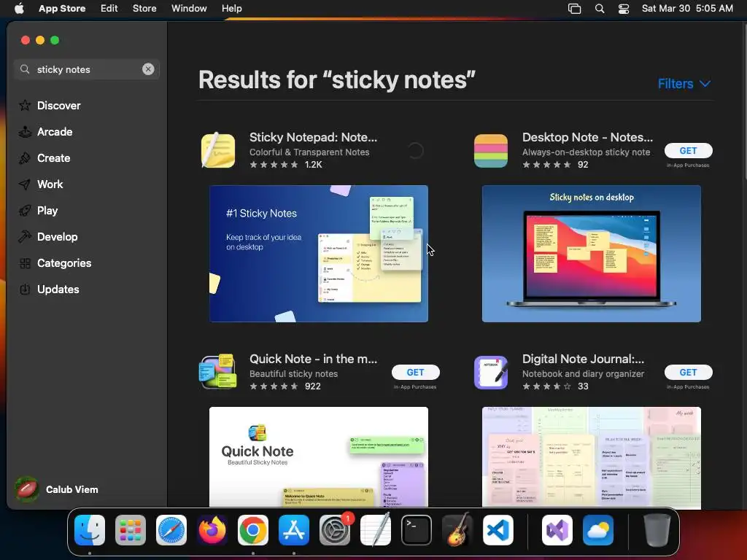The width and height of the screenshot is (747, 560).
Task: Open the Digital Note Journal planner preview
Action: pos(591,457)
